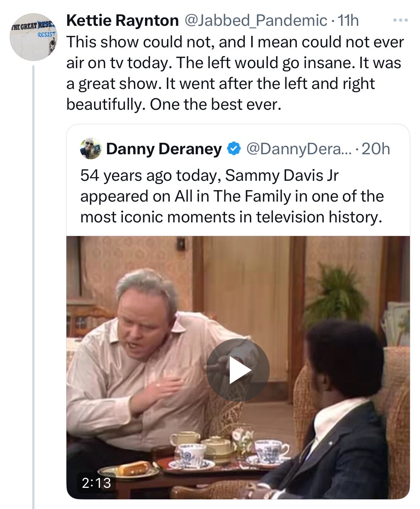Click Kettie Raynton's profile avatar
Image resolution: width=420 pixels, height=509 pixels.
34,37
